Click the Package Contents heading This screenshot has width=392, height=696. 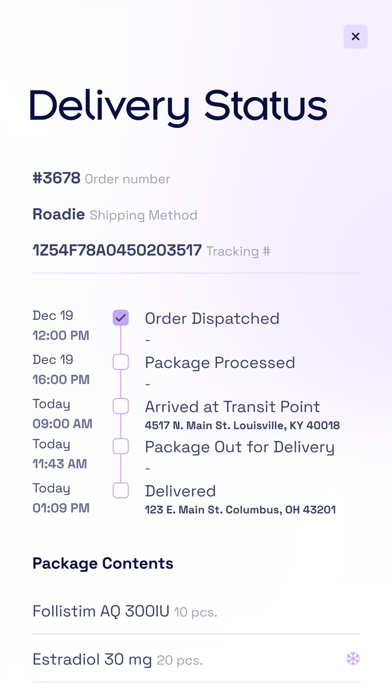coord(103,563)
